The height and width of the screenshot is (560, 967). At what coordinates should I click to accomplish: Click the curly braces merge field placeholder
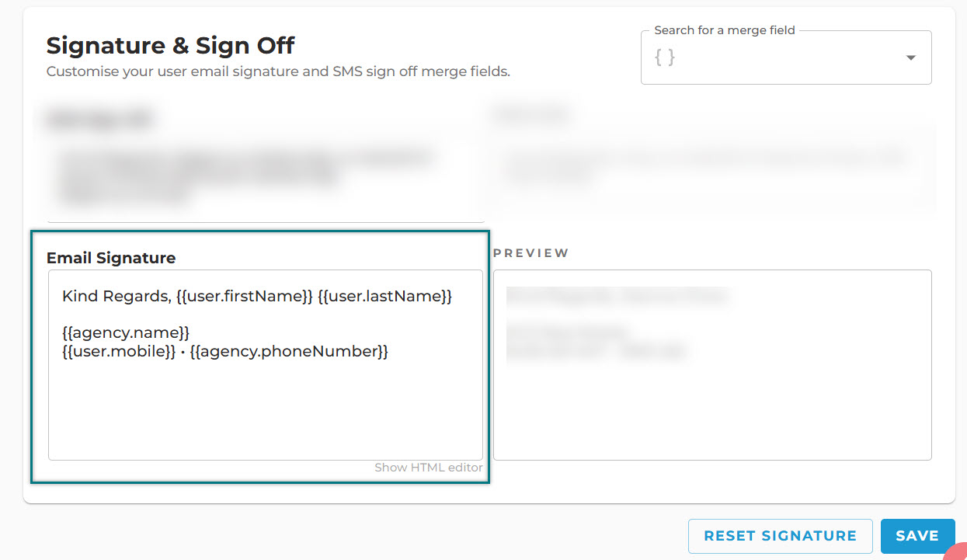point(664,58)
